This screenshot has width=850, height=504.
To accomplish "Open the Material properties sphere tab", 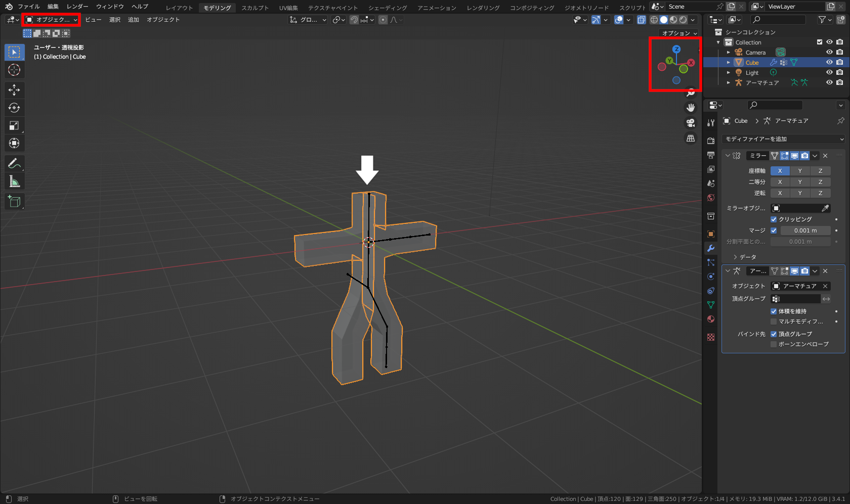I will [x=711, y=319].
